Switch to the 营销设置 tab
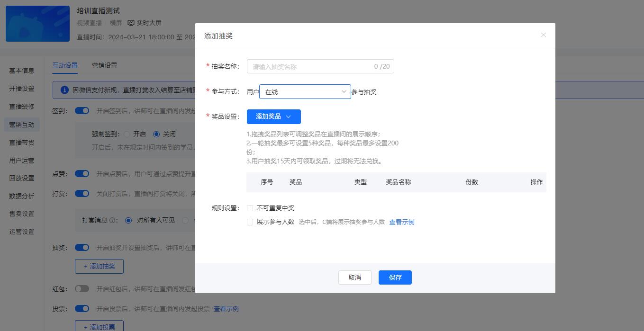This screenshot has height=331, width=644. coord(104,66)
